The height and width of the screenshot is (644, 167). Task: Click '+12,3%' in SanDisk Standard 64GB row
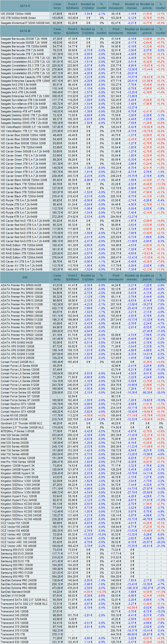[x=101, y=592]
